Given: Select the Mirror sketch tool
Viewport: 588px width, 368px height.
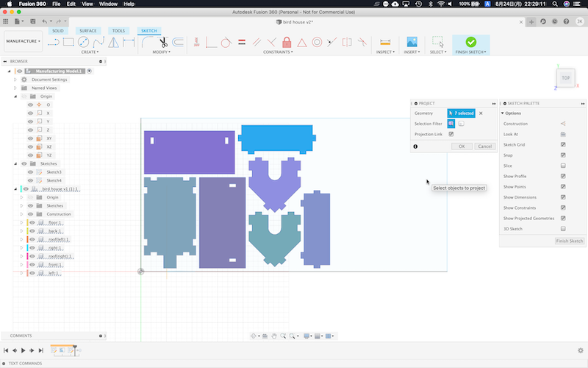Looking at the screenshot, I should [113, 42].
